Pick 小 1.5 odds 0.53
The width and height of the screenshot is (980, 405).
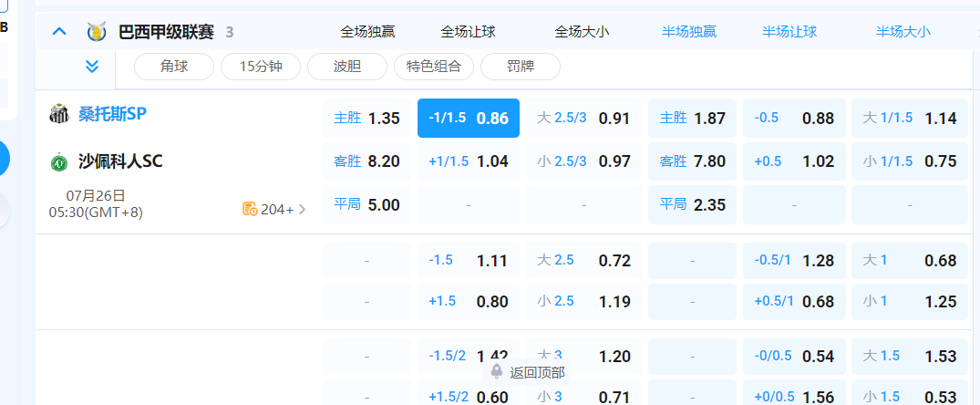click(910, 394)
